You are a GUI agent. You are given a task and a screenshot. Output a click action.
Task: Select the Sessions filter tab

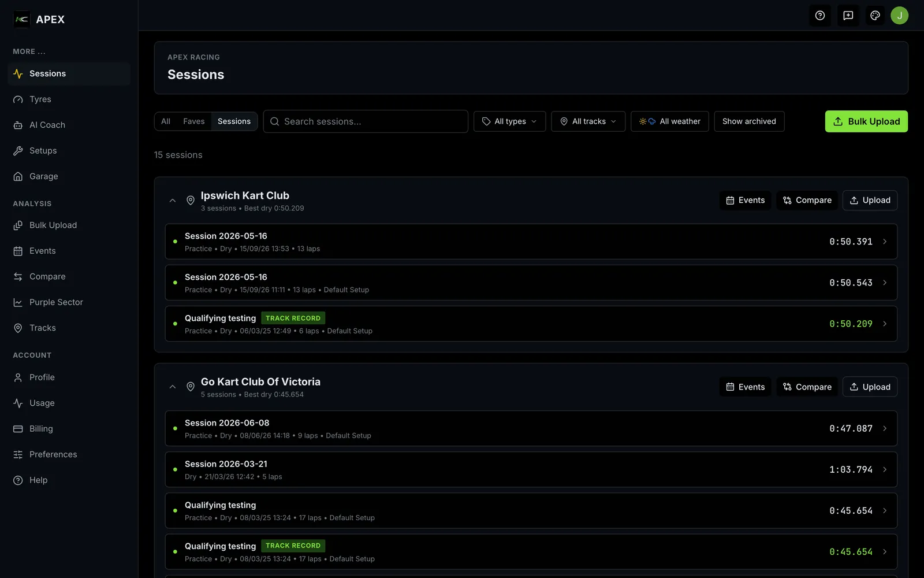pyautogui.click(x=234, y=121)
